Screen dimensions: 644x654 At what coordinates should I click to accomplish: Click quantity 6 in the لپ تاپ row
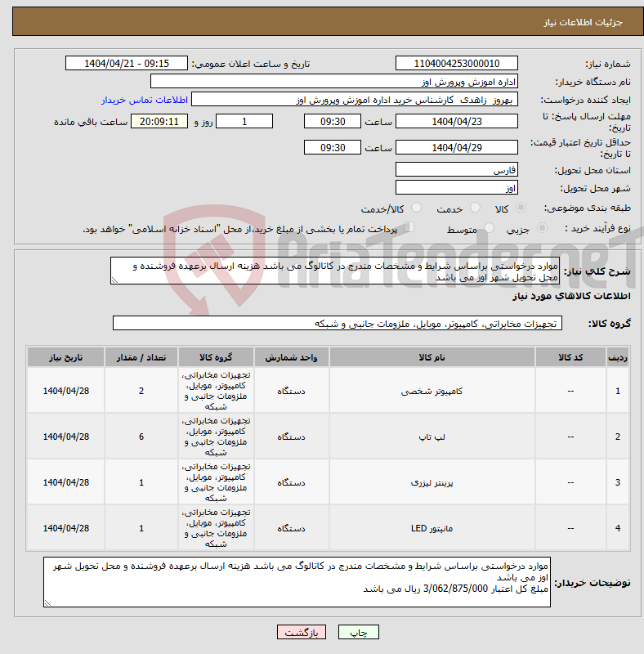click(141, 437)
